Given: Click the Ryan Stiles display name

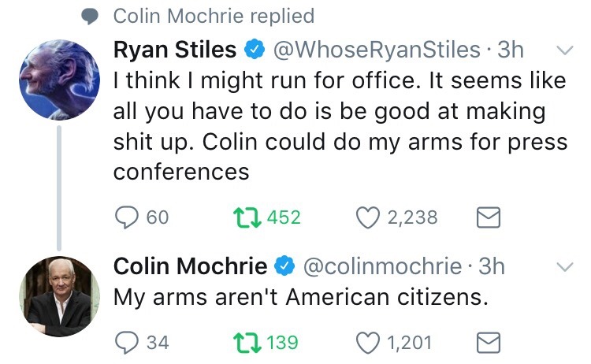Looking at the screenshot, I should point(175,50).
